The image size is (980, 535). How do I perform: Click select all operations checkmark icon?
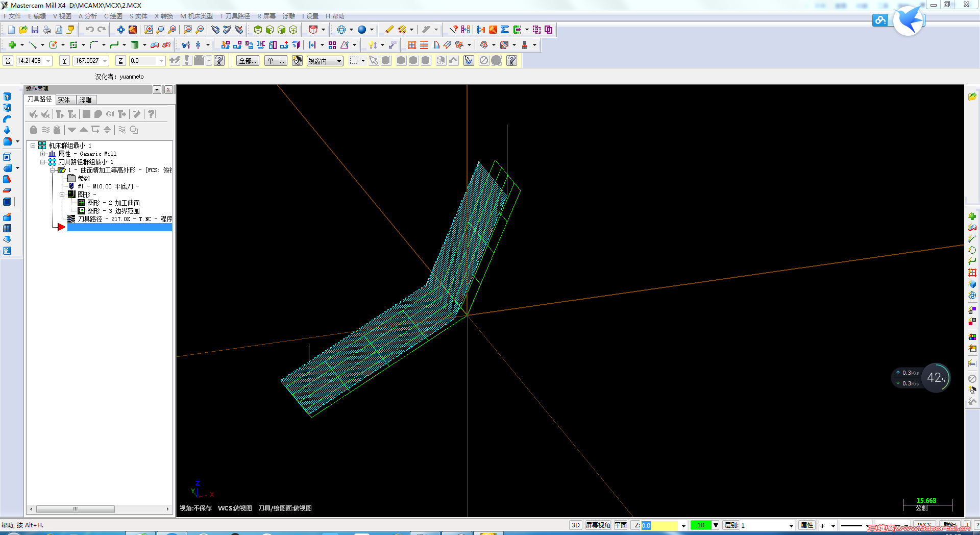pyautogui.click(x=34, y=114)
